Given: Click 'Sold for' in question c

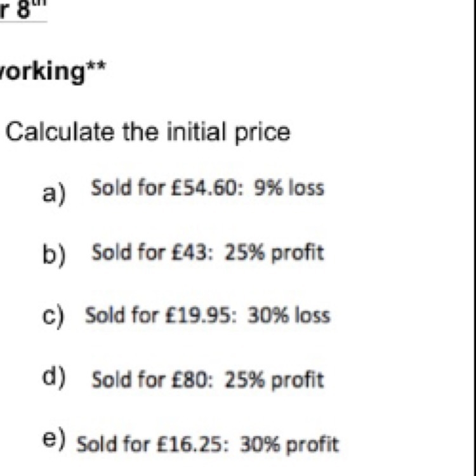Looking at the screenshot, I should click(122, 315).
